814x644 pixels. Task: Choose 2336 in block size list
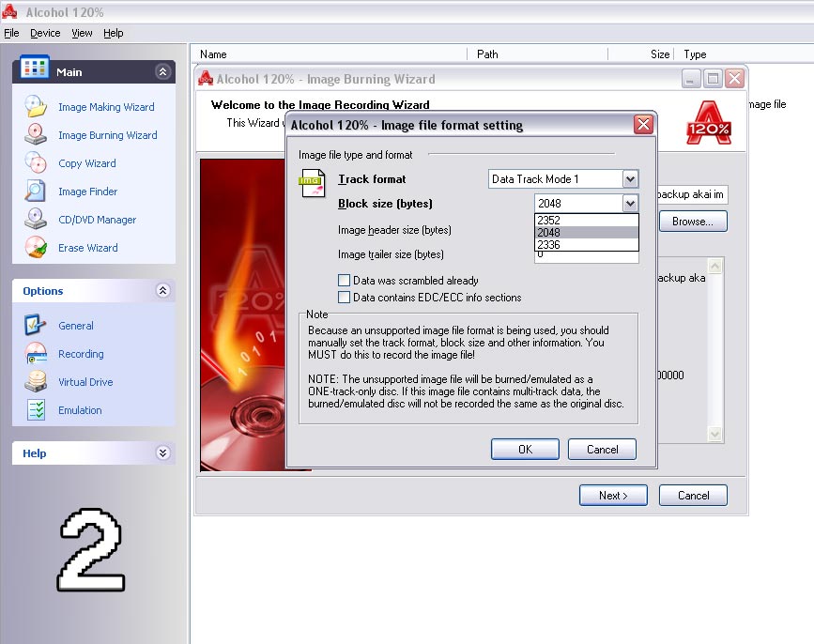point(586,244)
